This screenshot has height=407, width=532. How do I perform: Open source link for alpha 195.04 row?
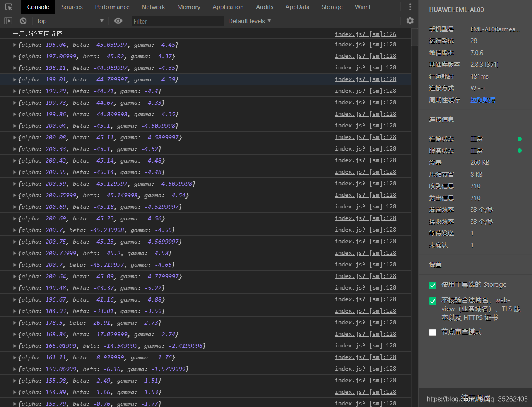tap(366, 44)
